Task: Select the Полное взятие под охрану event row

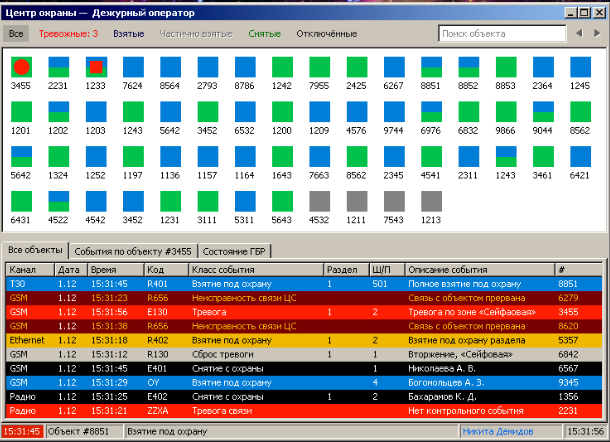Action: (304, 284)
